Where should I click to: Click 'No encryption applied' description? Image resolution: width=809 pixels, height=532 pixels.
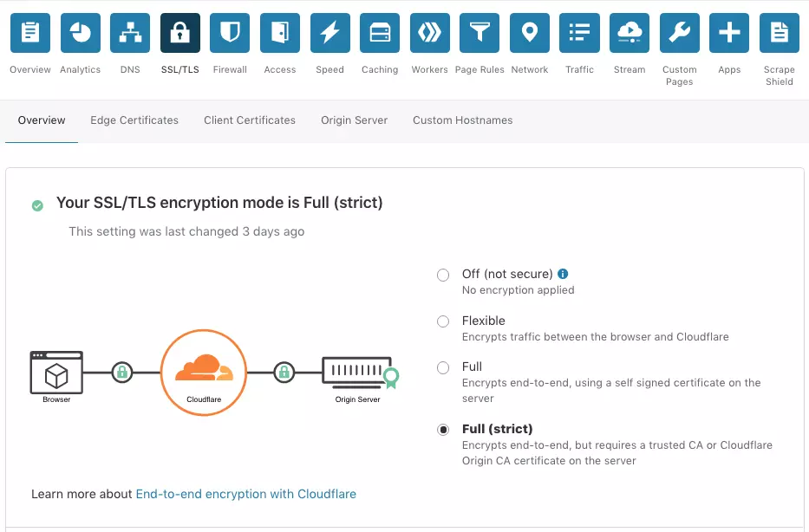(518, 289)
